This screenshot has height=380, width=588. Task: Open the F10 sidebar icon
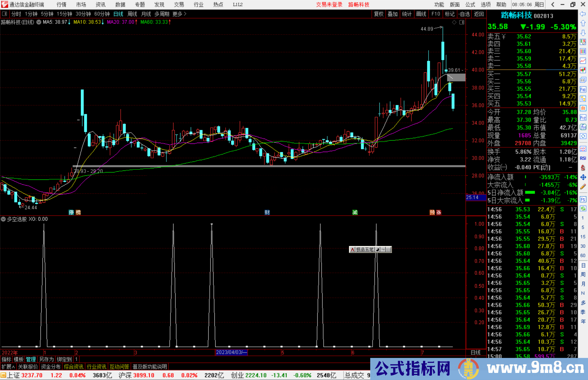point(583,89)
